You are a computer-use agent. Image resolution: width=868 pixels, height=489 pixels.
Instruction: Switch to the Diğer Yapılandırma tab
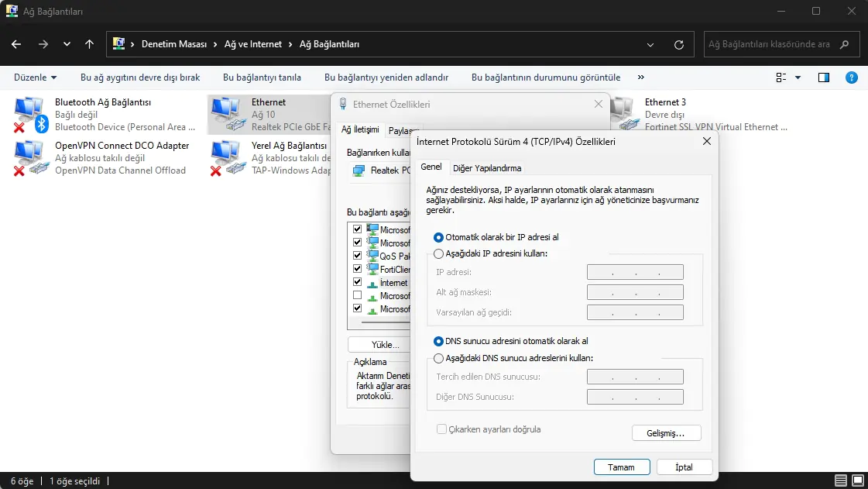489,167
